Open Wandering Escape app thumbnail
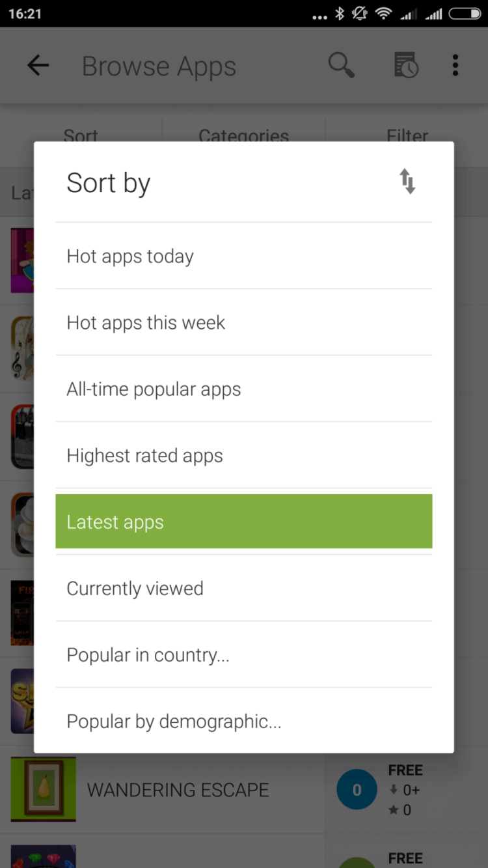Viewport: 488px width, 868px height. pos(44,789)
